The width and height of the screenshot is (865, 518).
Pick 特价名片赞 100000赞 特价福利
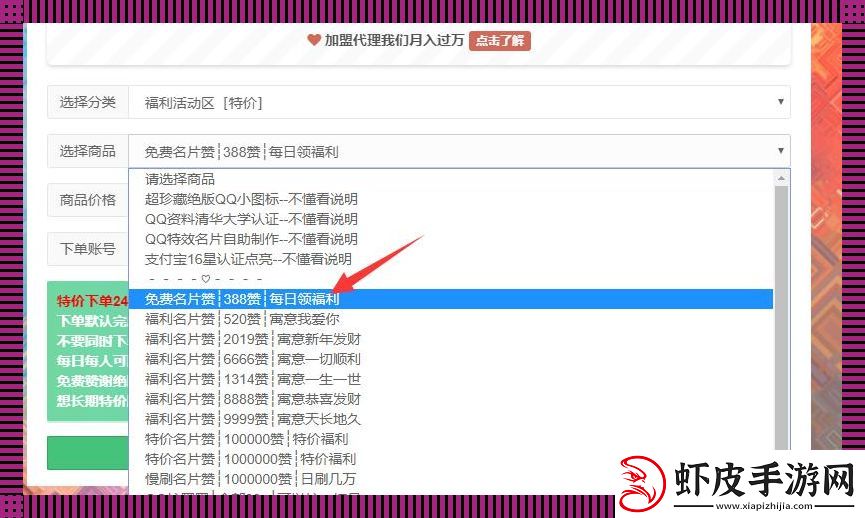pyautogui.click(x=451, y=439)
